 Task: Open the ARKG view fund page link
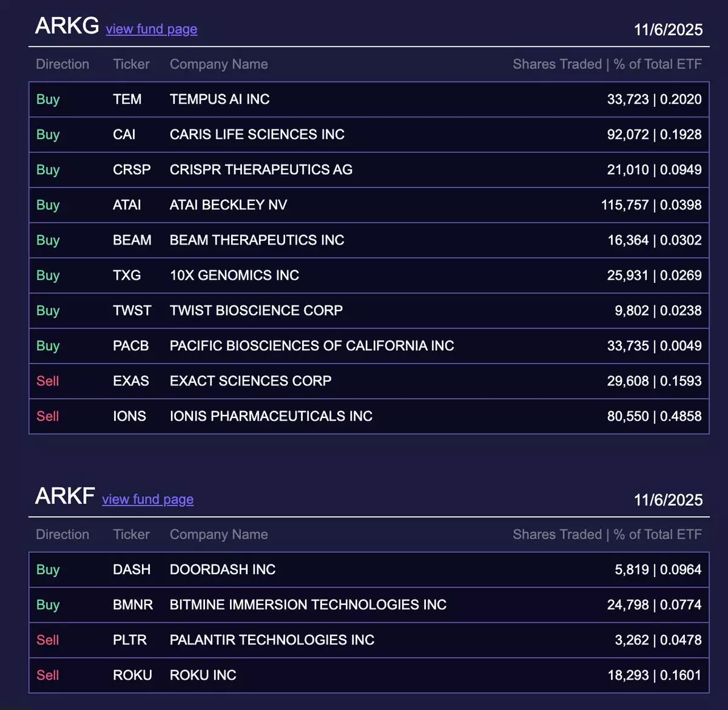click(151, 29)
